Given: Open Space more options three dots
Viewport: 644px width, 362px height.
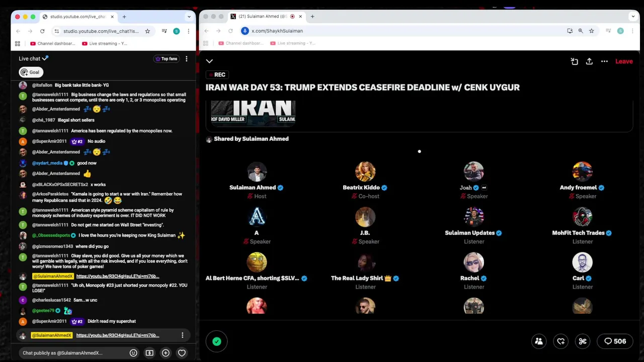Looking at the screenshot, I should (604, 61).
